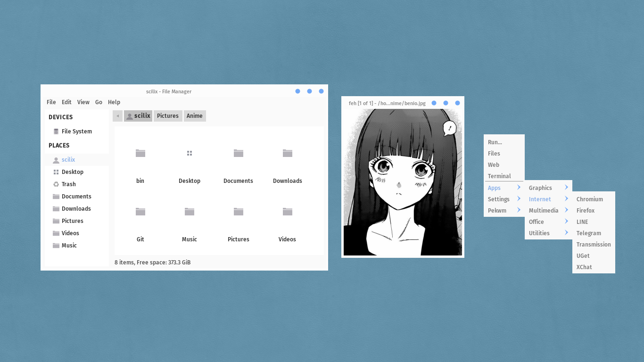Expand the Multimedia submenu arrow

point(566,210)
